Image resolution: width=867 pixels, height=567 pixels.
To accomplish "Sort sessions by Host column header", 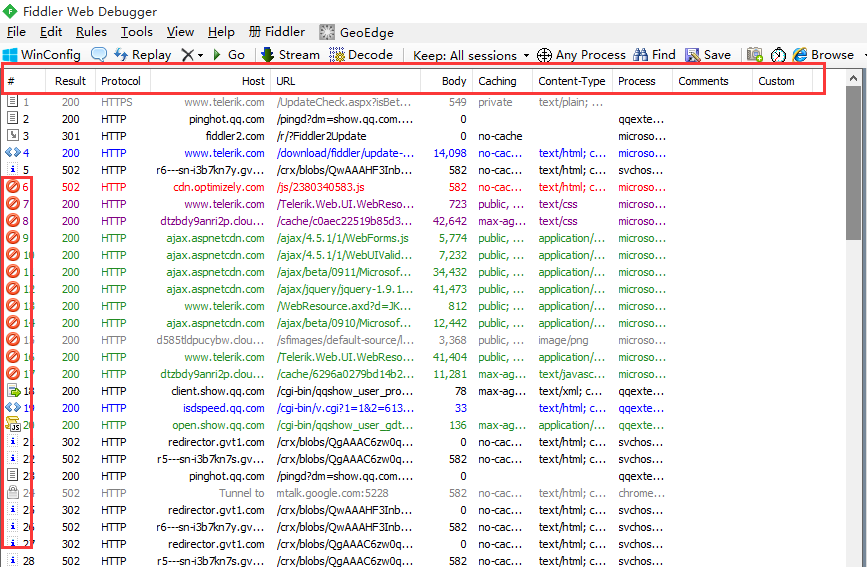I will click(210, 81).
